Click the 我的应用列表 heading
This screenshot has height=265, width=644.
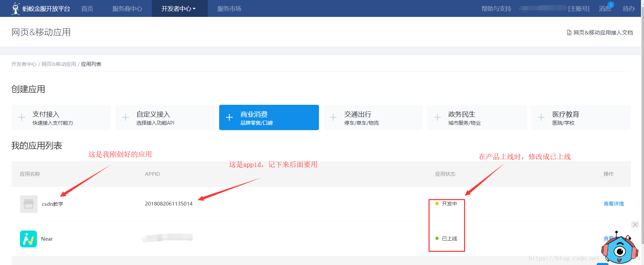point(37,146)
